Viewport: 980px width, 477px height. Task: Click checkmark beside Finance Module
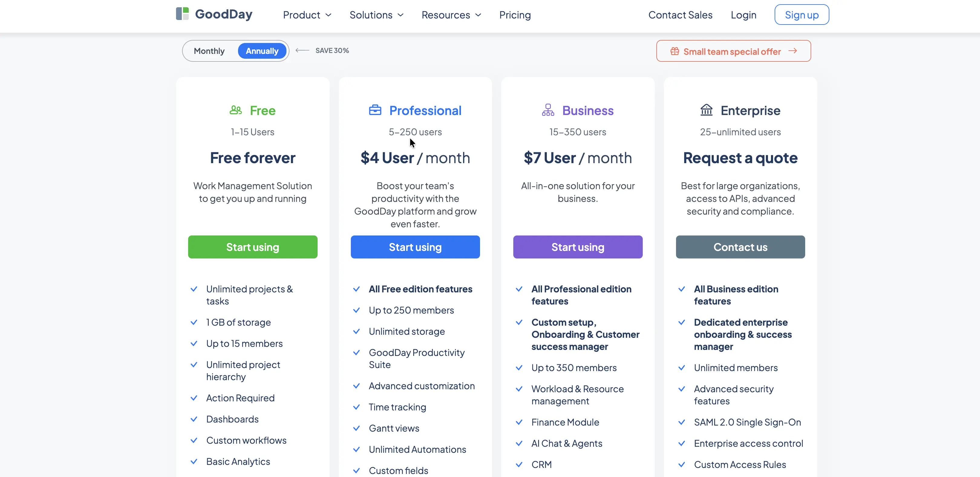click(519, 422)
